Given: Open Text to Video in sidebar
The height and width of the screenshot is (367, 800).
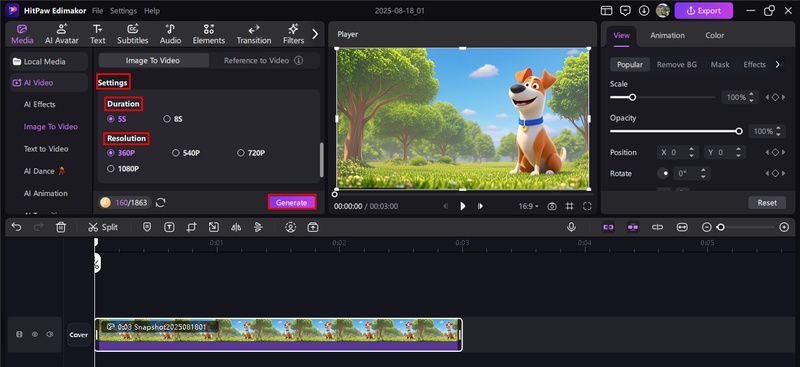Looking at the screenshot, I should click(x=46, y=149).
